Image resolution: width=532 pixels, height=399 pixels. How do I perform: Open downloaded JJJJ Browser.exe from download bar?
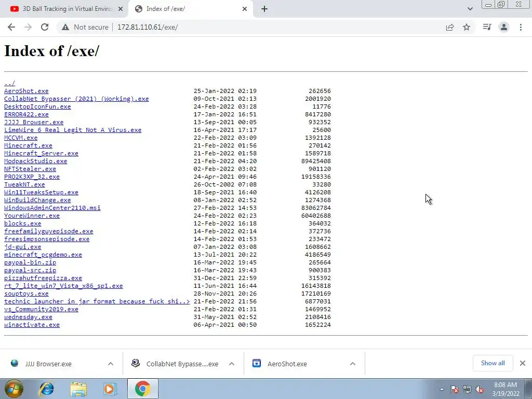(x=48, y=364)
